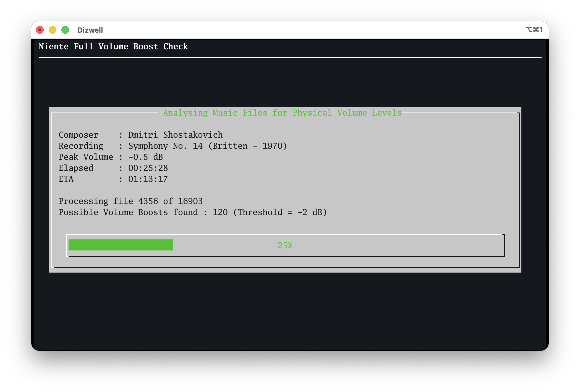Click the Elapsed time 00:25:28 value
The height and width of the screenshot is (392, 580).
(x=148, y=168)
